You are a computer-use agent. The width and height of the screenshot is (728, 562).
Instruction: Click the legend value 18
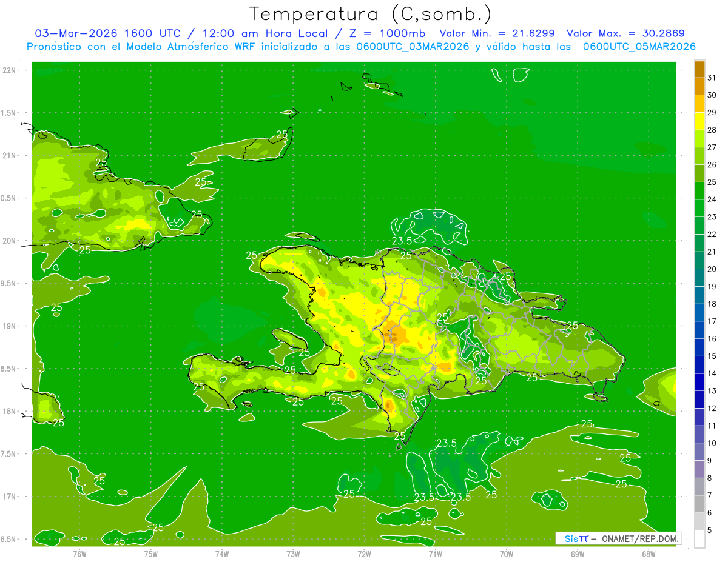pyautogui.click(x=712, y=304)
